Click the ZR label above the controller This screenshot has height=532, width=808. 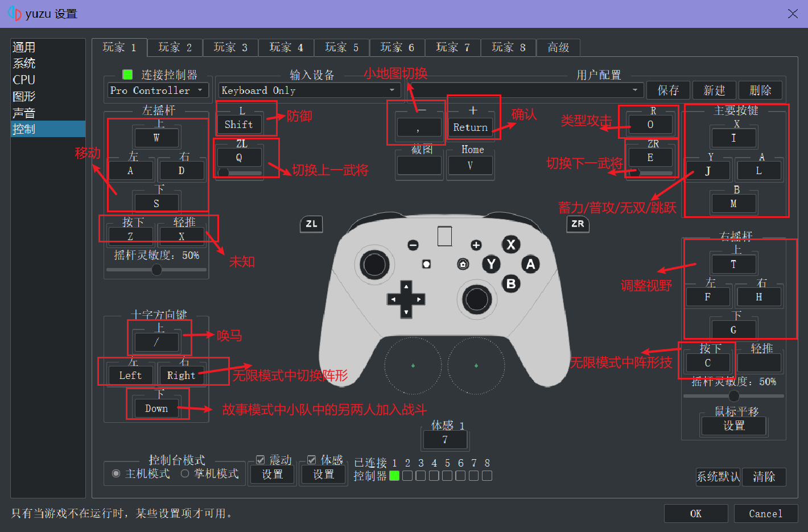(x=578, y=224)
